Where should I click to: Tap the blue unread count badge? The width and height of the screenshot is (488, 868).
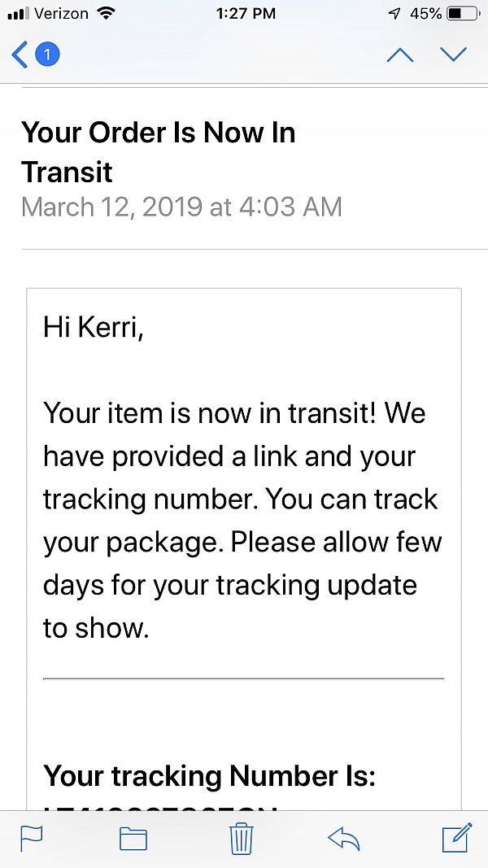tap(48, 55)
